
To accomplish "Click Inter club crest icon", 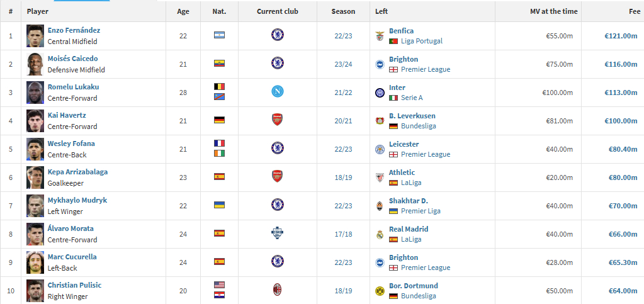I will click(x=380, y=93).
